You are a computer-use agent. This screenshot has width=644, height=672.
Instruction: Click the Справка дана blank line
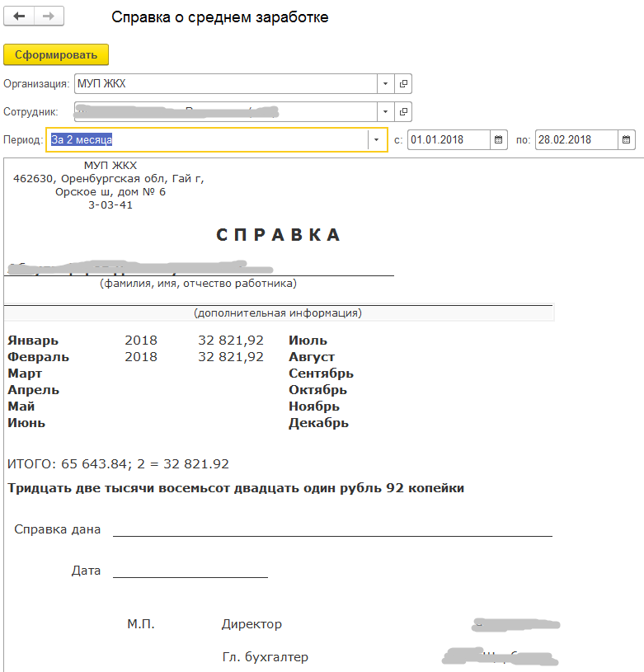[332, 530]
